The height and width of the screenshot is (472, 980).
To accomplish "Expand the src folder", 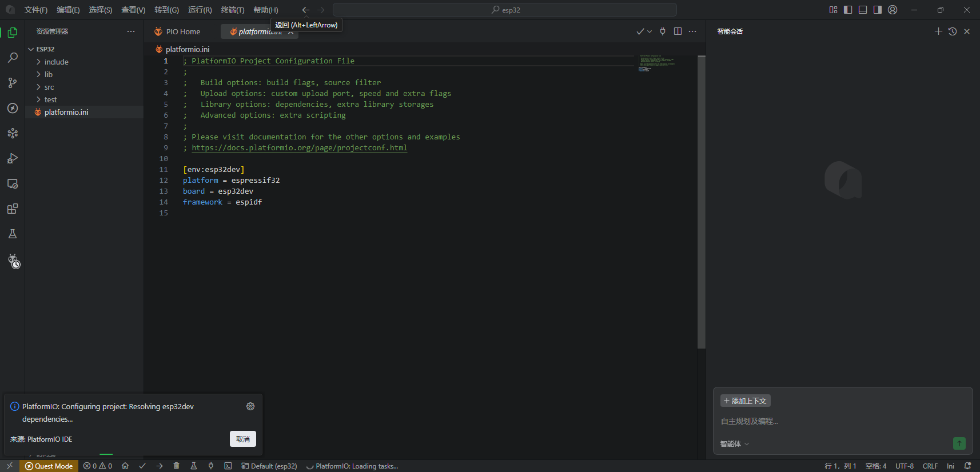I will point(49,87).
